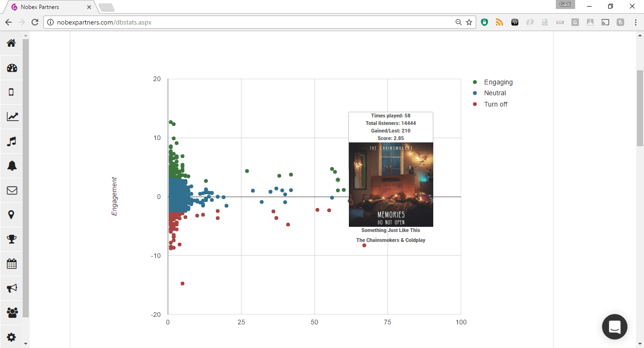Toggle the Engaging series in legend

tap(493, 82)
